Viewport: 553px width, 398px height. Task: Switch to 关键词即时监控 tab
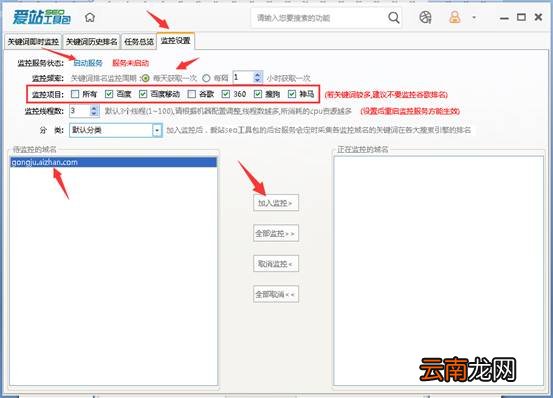pos(33,42)
